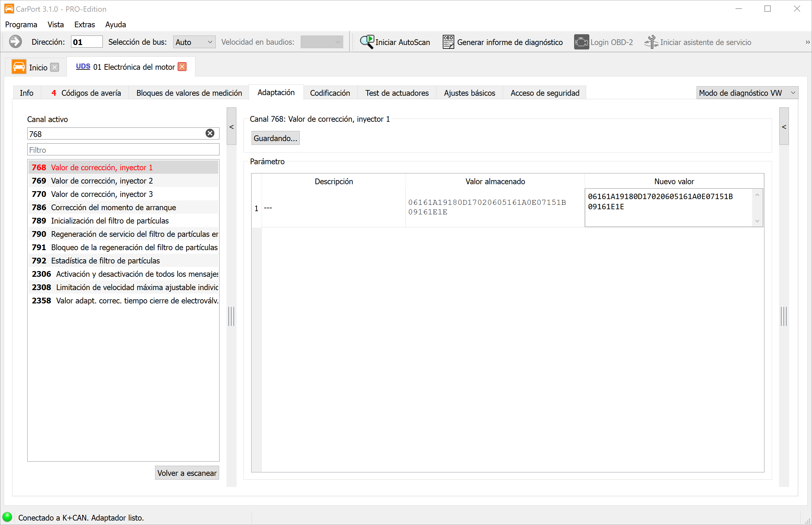Launch the service assistant tool icon
The image size is (812, 525).
coord(652,42)
